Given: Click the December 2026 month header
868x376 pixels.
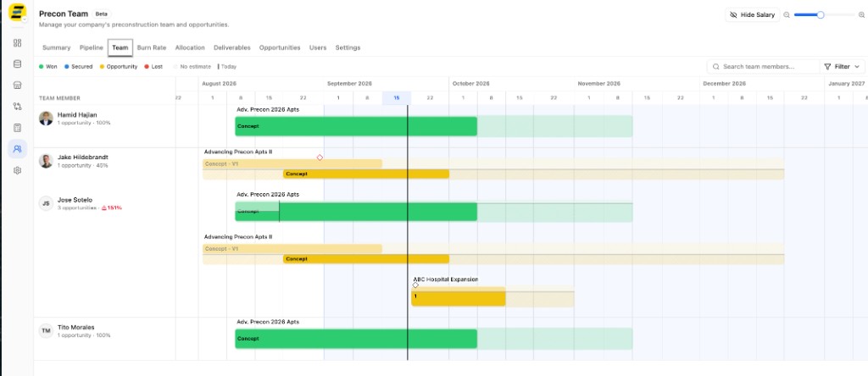Looking at the screenshot, I should pos(725,84).
